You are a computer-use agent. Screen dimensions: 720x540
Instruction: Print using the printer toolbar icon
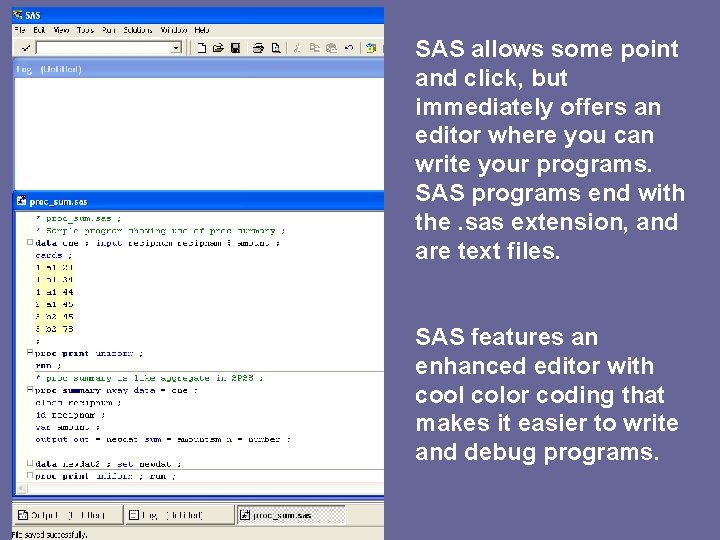(x=258, y=48)
